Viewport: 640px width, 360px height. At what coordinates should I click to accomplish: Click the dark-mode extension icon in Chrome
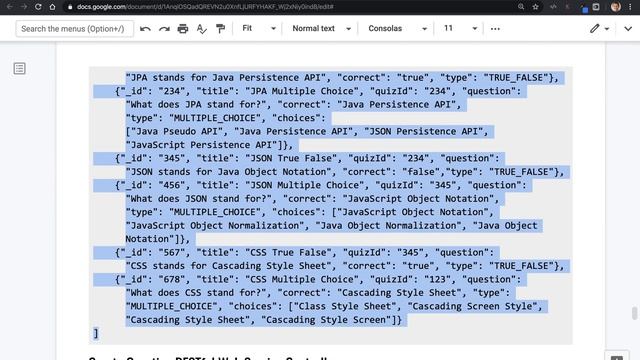click(596, 7)
